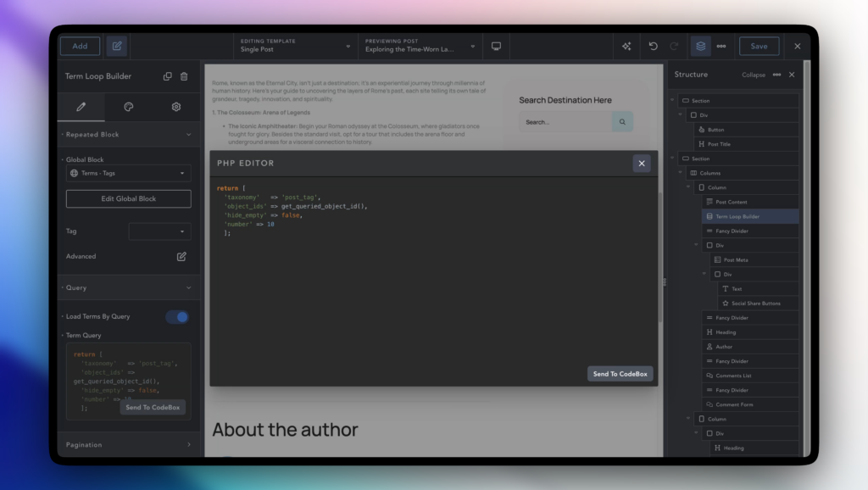Switch to the style palette tab
The height and width of the screenshot is (490, 868).
129,108
